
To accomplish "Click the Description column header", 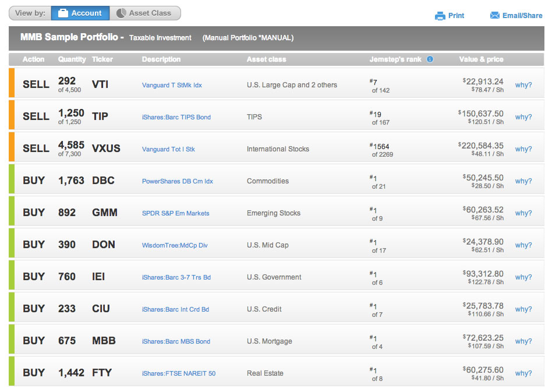I will click(161, 59).
